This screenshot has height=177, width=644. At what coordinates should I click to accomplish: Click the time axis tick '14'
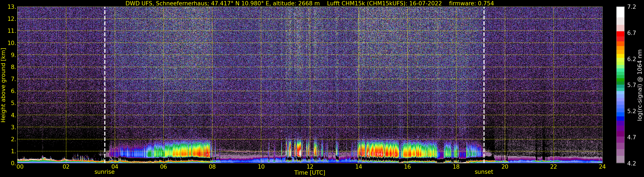tap(358, 167)
